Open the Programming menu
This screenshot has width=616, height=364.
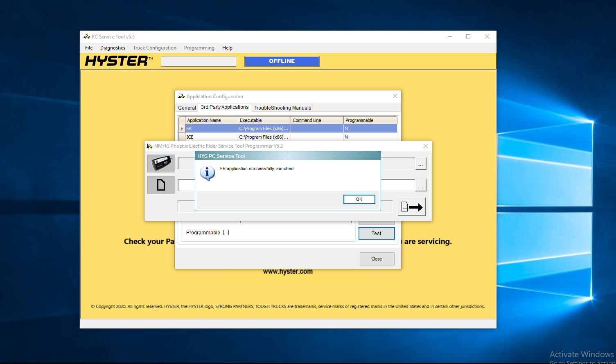199,48
